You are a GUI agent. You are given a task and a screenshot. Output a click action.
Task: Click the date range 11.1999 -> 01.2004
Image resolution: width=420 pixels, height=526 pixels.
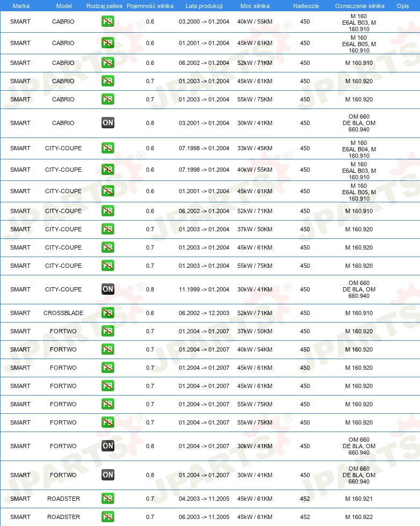[204, 289]
